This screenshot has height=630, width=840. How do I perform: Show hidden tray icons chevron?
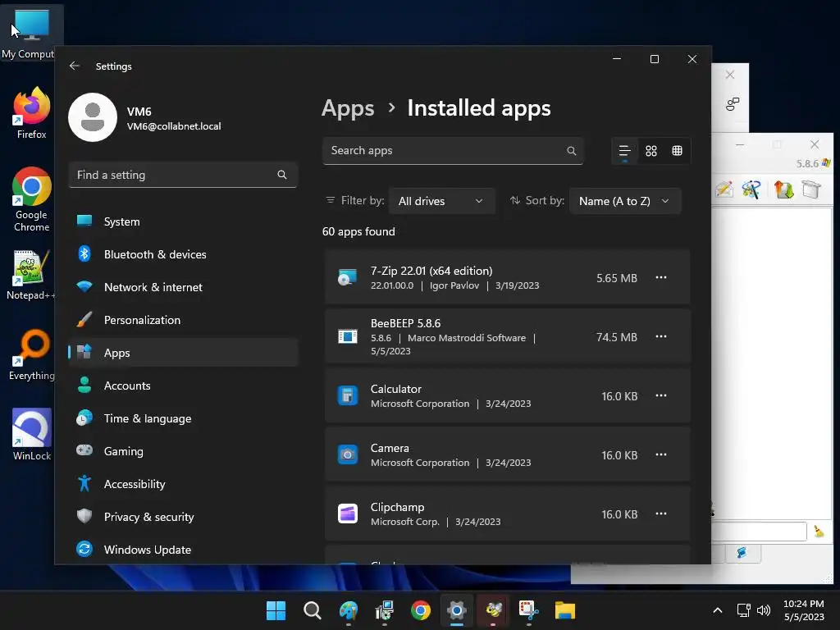(x=718, y=610)
